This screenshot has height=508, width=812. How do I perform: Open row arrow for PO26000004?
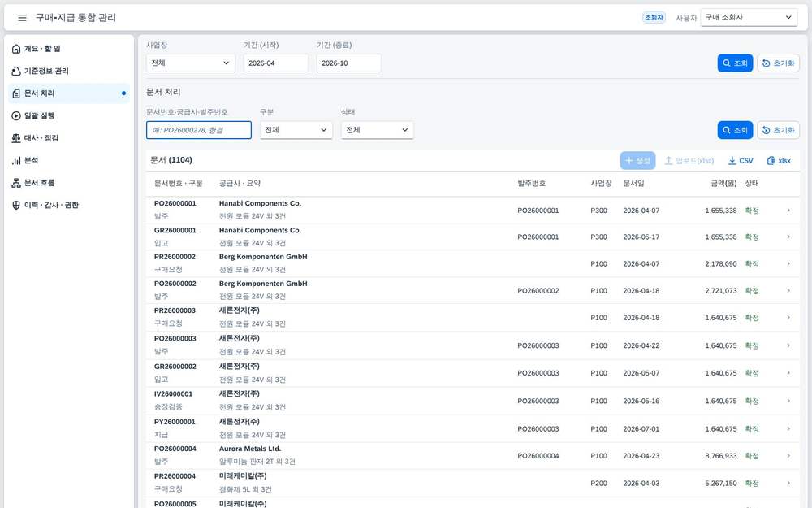(788, 456)
